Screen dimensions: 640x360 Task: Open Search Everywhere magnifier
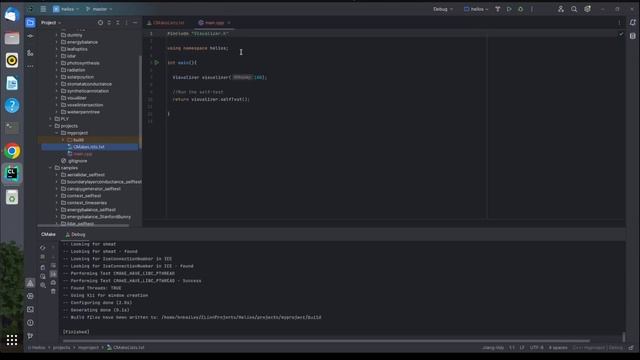click(x=574, y=9)
